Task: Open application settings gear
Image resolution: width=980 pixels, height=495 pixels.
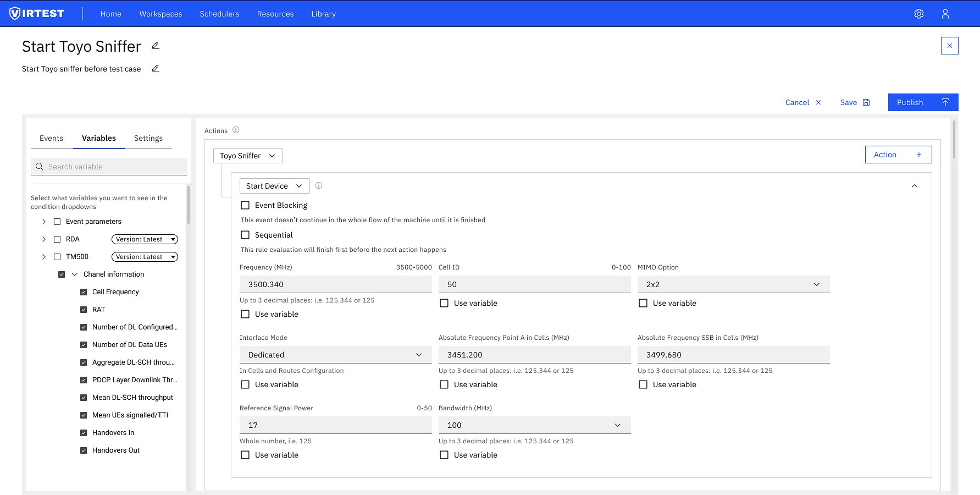Action: 918,13
